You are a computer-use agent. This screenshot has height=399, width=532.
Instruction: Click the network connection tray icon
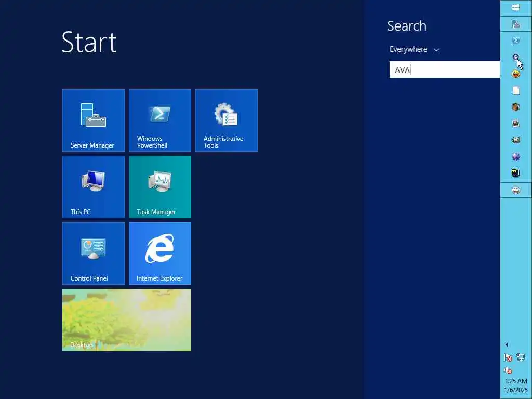point(521,357)
